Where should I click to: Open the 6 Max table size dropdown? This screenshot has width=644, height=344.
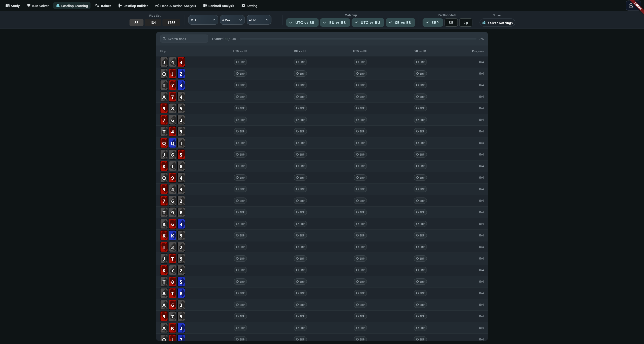click(x=232, y=20)
